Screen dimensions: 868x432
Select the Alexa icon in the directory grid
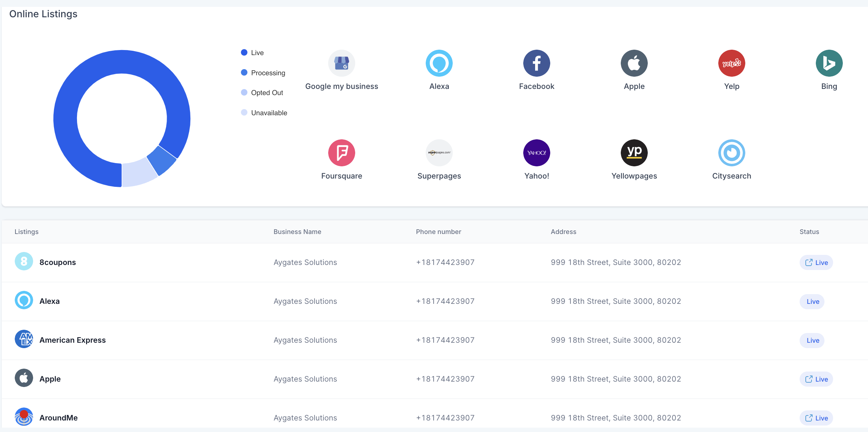click(x=439, y=63)
